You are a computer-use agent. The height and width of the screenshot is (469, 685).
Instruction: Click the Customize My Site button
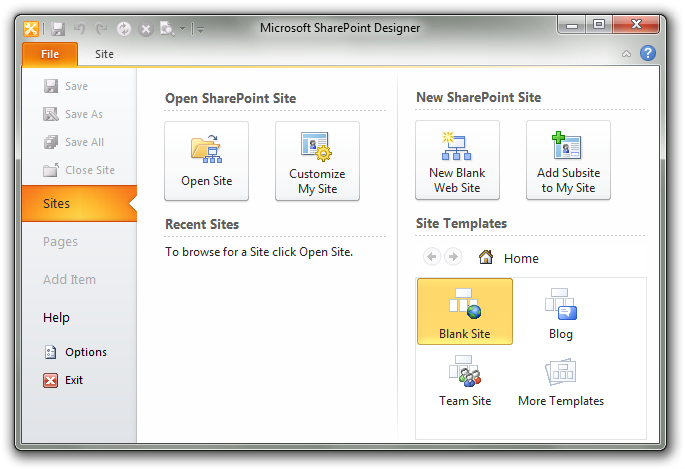tap(318, 161)
